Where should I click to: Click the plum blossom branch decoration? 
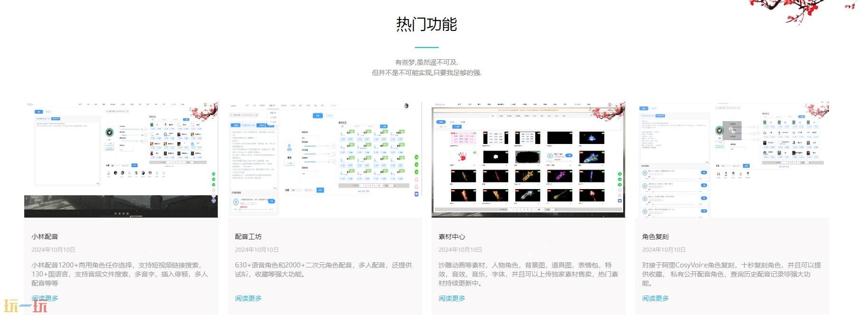tap(799, 10)
